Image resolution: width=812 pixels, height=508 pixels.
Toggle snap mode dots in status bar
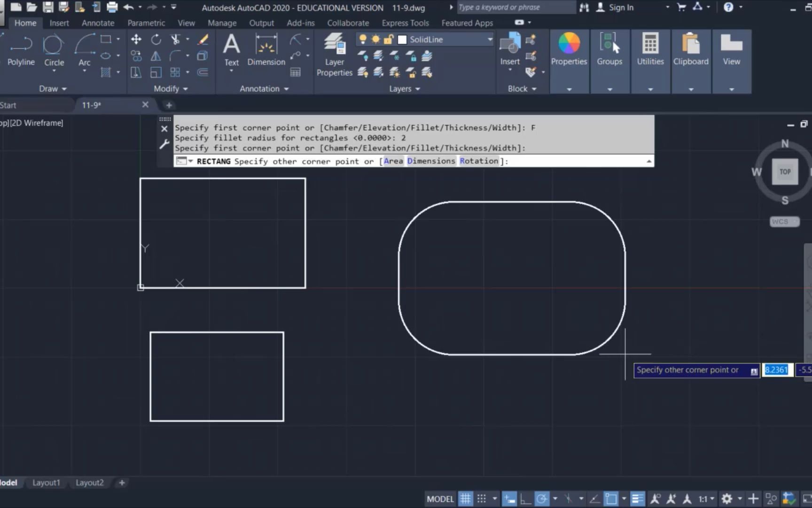pos(482,499)
